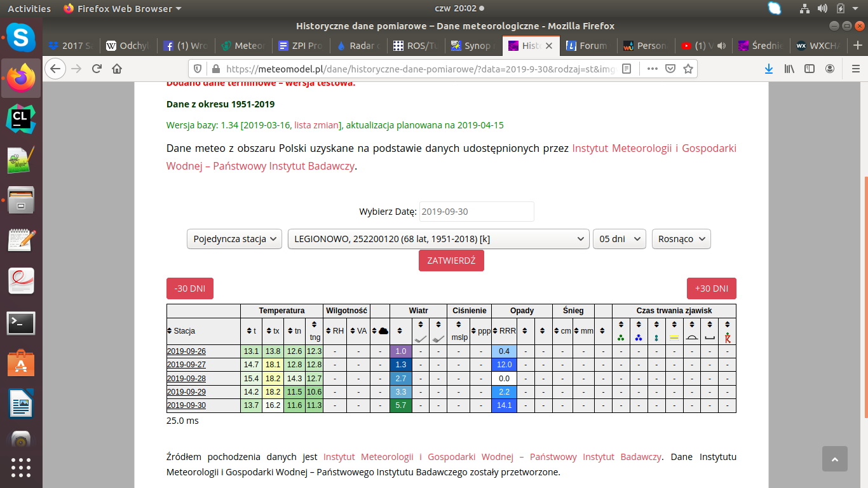Open the Firefox downloads panel
This screenshot has width=868, height=488.
pos(769,69)
